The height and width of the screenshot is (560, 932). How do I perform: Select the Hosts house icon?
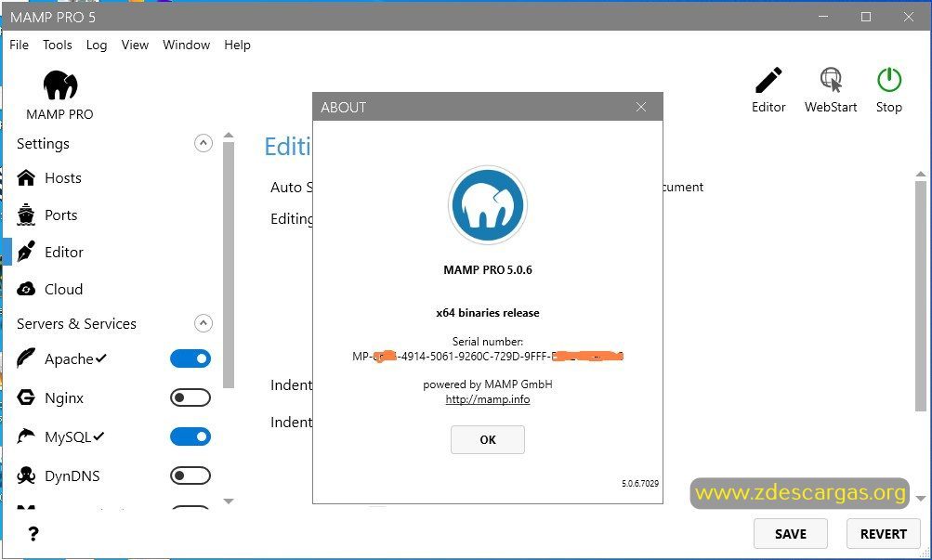26,177
